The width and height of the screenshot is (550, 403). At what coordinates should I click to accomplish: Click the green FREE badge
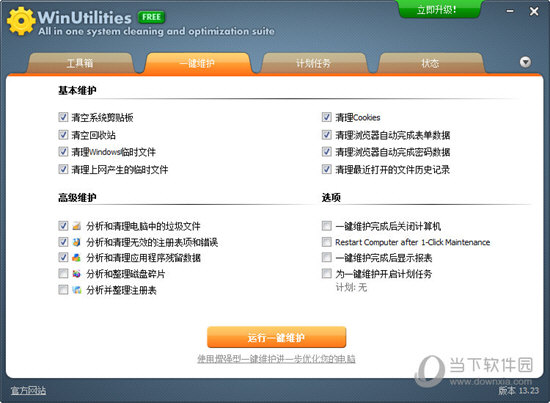pos(152,17)
